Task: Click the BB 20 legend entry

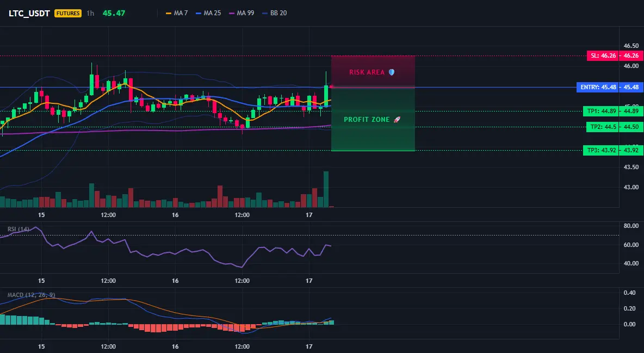Action: pyautogui.click(x=274, y=13)
